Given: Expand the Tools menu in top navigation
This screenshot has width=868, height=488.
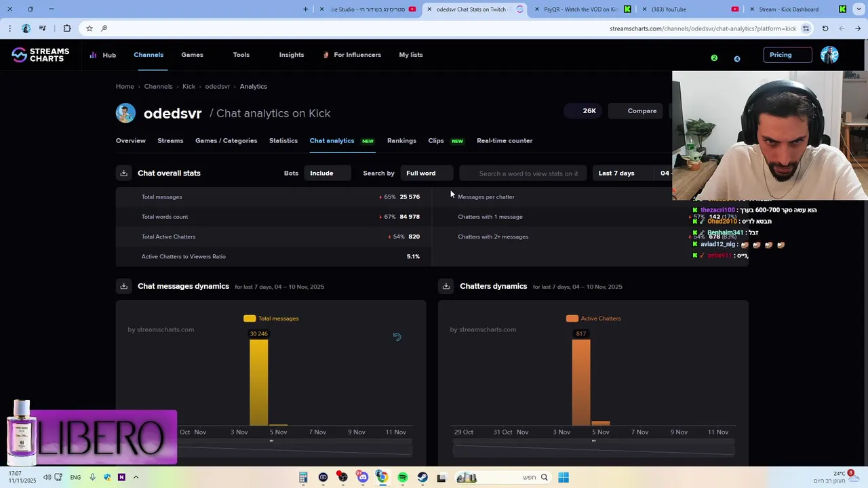Looking at the screenshot, I should coord(241,55).
